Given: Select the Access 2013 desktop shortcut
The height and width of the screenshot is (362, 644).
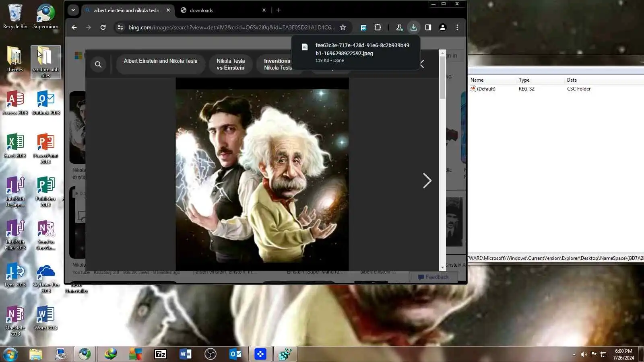Looking at the screenshot, I should (x=15, y=103).
